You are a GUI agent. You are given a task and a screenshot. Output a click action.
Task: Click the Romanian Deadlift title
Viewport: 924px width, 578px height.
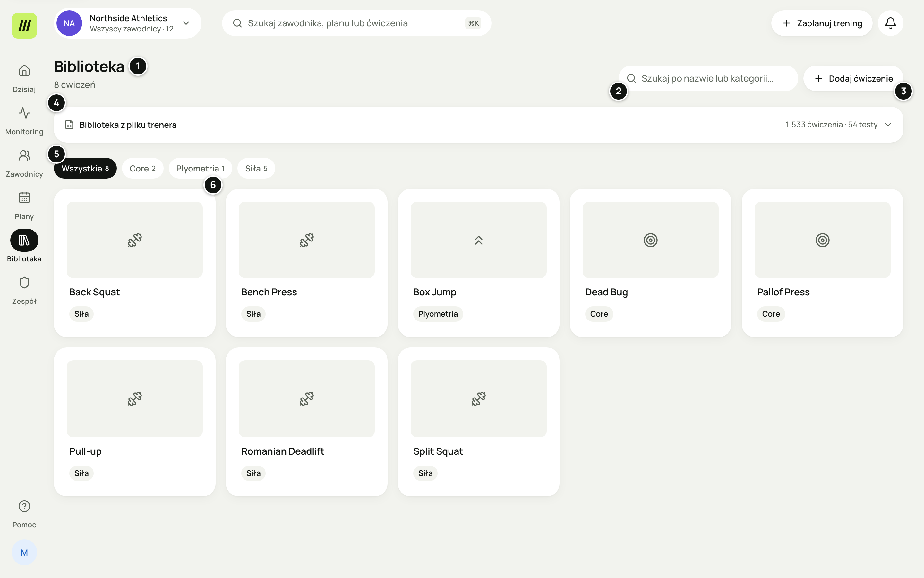click(x=283, y=451)
